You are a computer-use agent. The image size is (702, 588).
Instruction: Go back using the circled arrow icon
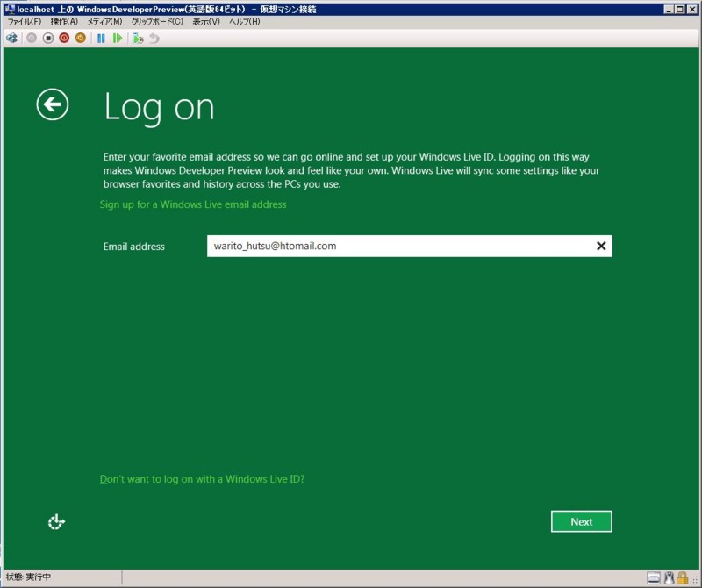tap(53, 104)
